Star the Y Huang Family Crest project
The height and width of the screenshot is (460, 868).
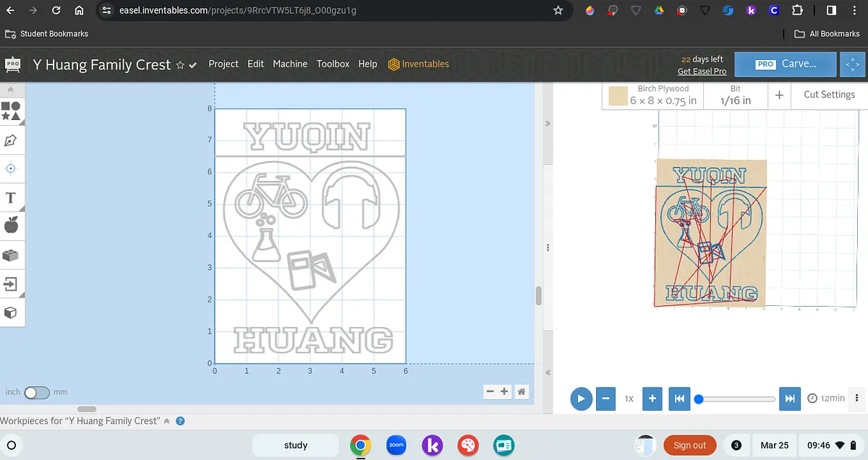(x=180, y=65)
